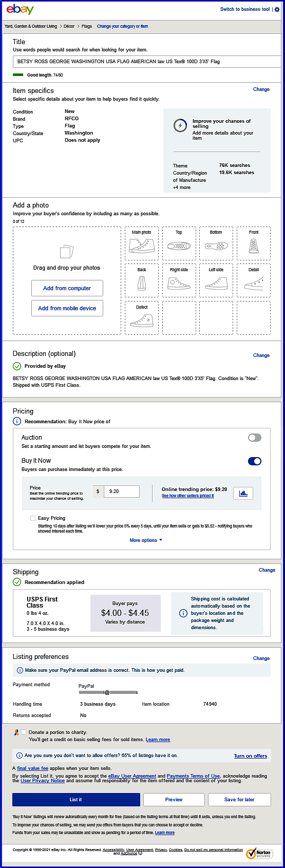Screen dimensions: 285x868
Task: Click the AdChoice info icon
Action: [x=140, y=854]
